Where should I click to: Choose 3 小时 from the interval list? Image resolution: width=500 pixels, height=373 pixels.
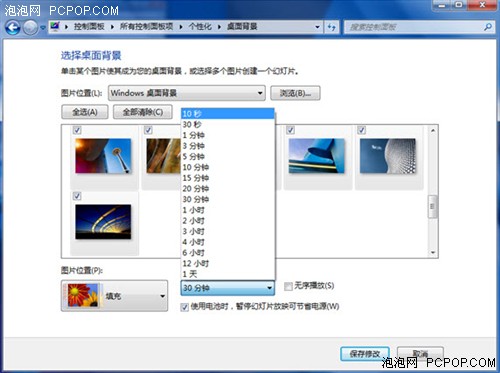click(x=228, y=231)
